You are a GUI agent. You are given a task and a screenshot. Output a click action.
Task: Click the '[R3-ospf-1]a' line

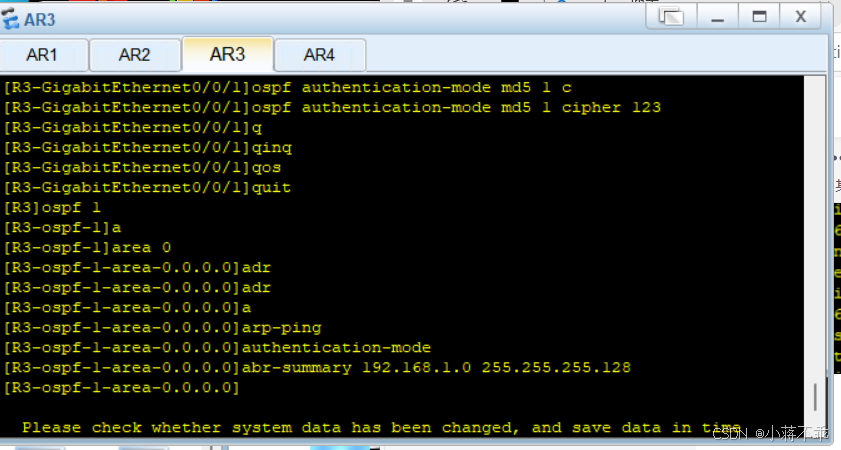[x=62, y=228]
